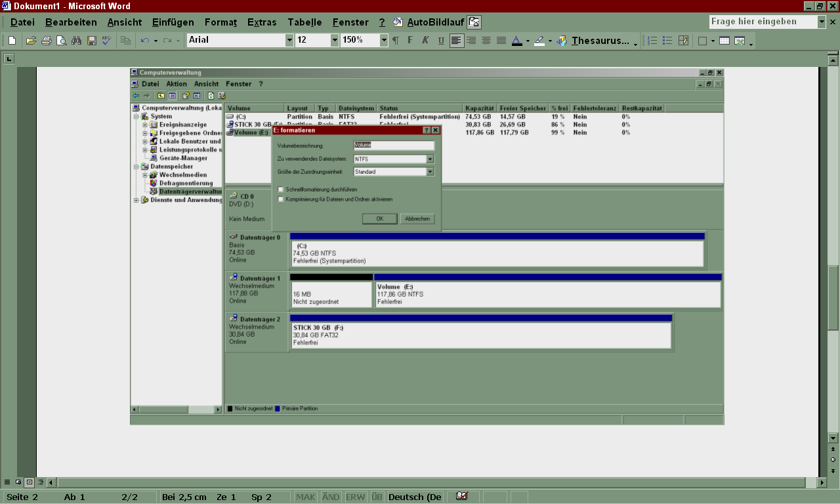
Task: Toggle bulleted list
Action: tap(667, 41)
